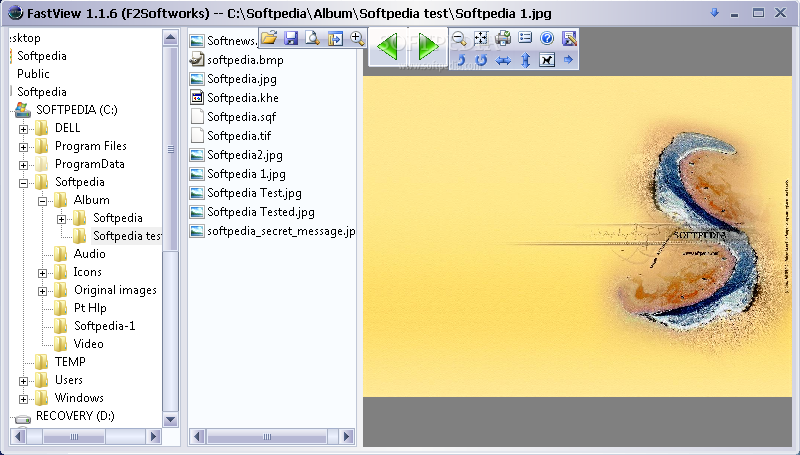This screenshot has width=800, height=455.
Task: Expand the Softpedia subfolder inside Album
Action: tap(61, 219)
